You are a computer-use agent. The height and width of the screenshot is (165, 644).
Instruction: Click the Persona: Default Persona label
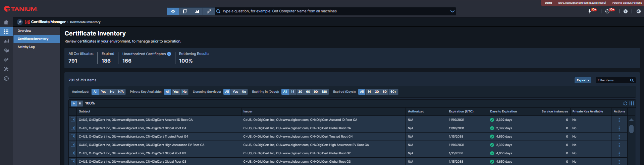(x=627, y=3)
